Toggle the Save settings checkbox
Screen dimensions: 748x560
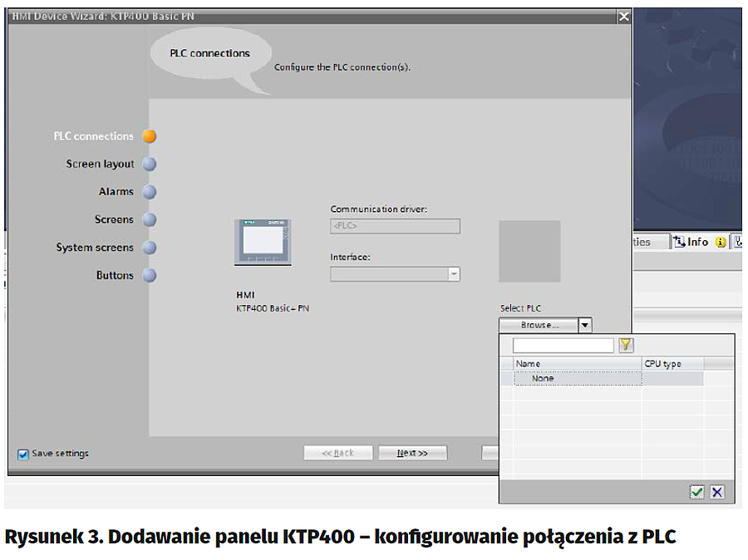pyautogui.click(x=23, y=454)
